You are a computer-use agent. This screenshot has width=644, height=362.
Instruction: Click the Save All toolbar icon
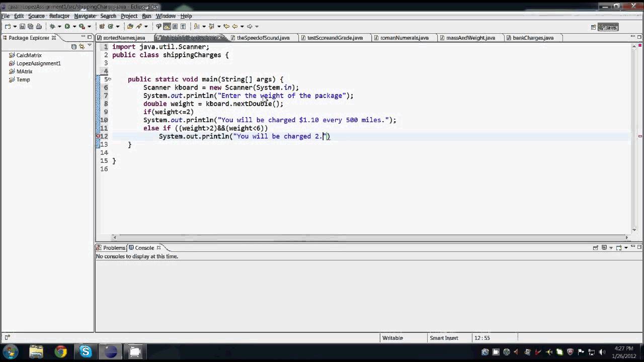coord(31,26)
